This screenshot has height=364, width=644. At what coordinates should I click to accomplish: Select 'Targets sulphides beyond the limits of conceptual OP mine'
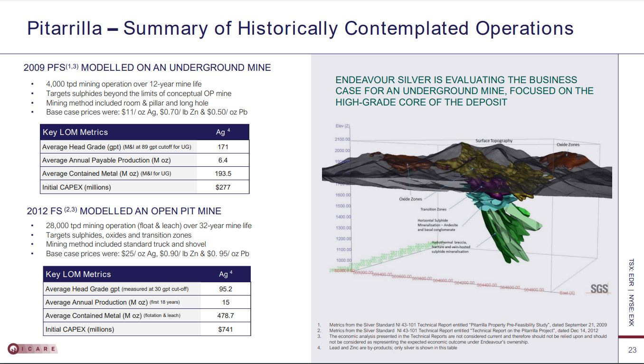[139, 94]
